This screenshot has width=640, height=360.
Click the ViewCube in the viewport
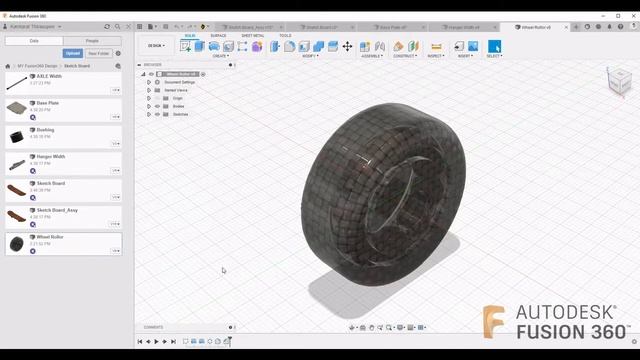pos(619,81)
